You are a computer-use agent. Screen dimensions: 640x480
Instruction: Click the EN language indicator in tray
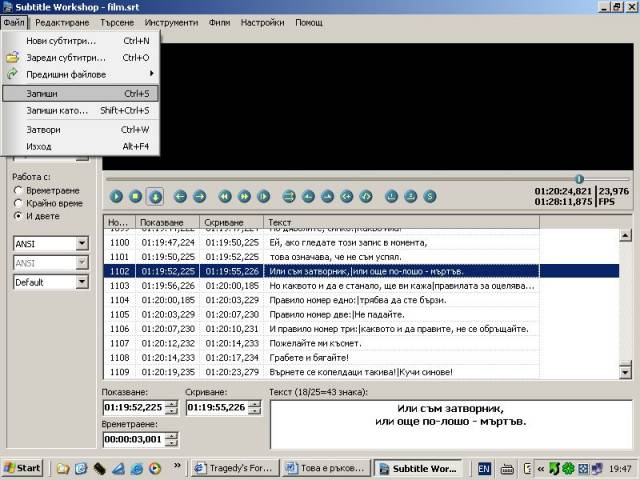pos(484,469)
